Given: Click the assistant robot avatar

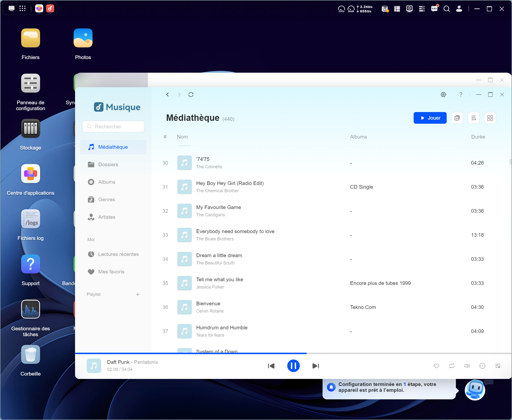Looking at the screenshot, I should click(475, 390).
